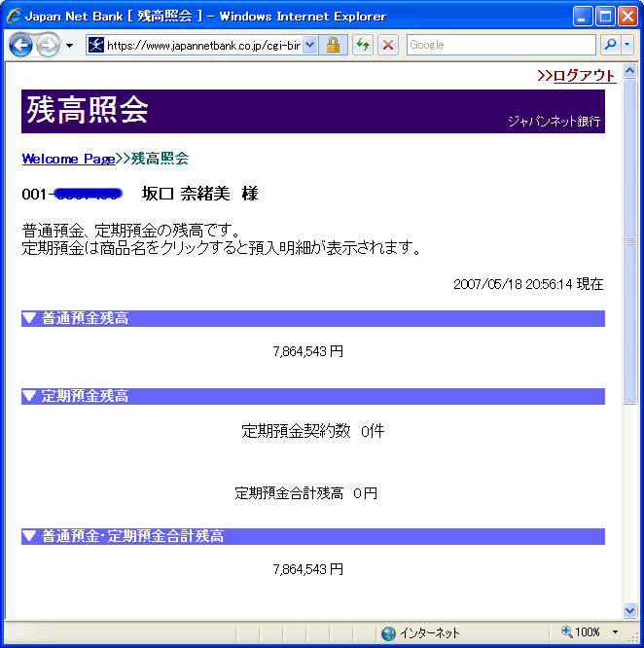Screen dimensions: 644x648
Task: Go back with the browser Back arrow
Action: (x=20, y=45)
